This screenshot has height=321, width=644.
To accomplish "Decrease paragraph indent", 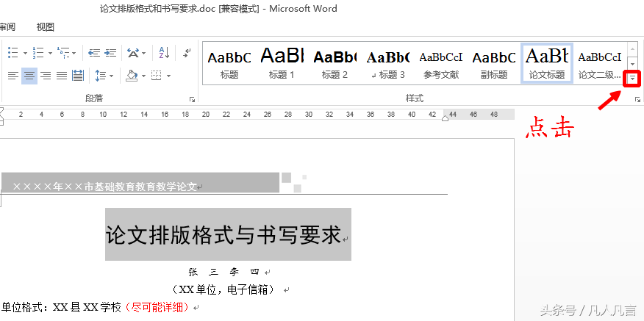I will [94, 53].
